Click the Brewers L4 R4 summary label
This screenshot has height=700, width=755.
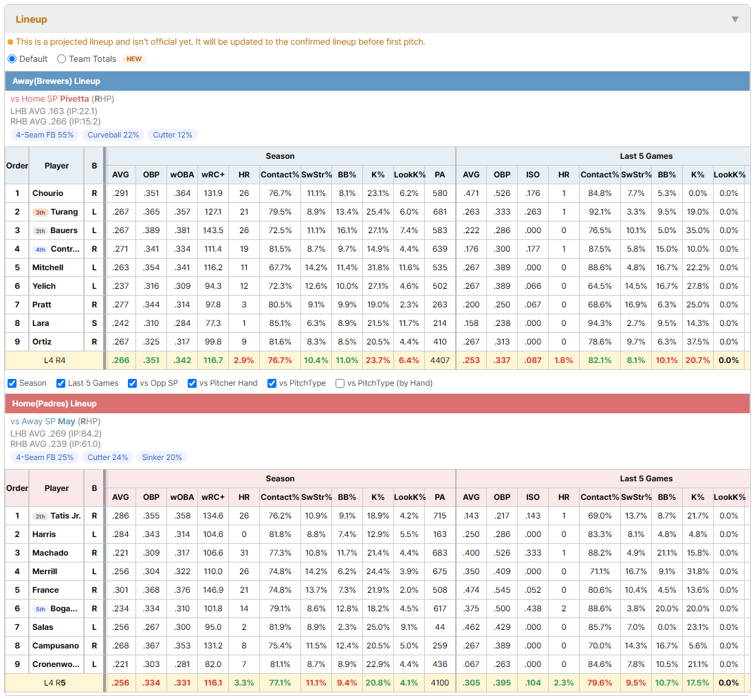(54, 360)
